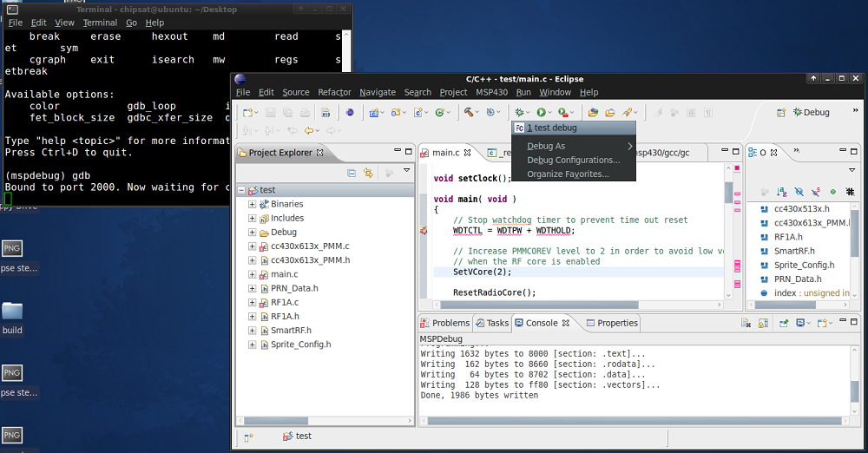Expand the main.c tree node
The height and width of the screenshot is (453, 868).
pos(252,274)
